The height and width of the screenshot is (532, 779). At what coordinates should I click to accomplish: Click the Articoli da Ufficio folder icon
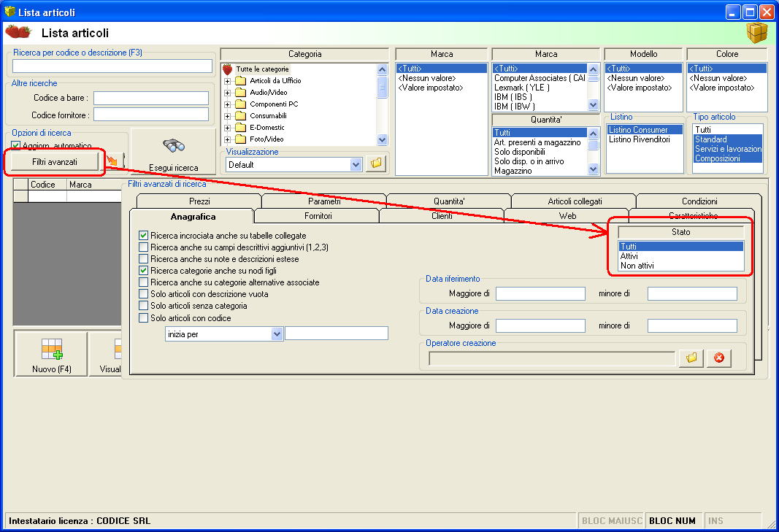click(241, 80)
